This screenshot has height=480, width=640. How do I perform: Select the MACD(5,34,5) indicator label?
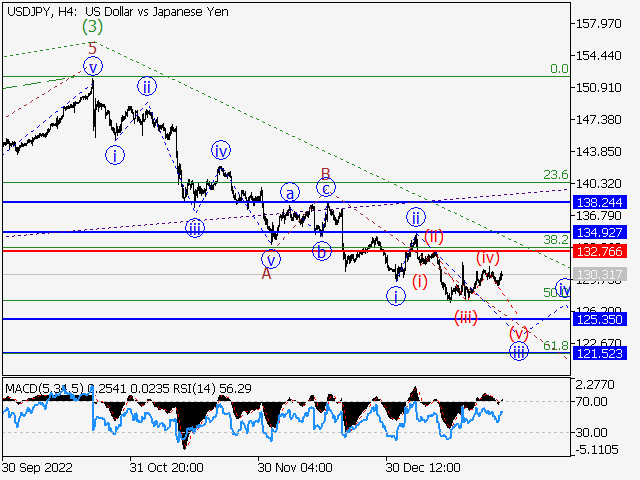tap(44, 388)
